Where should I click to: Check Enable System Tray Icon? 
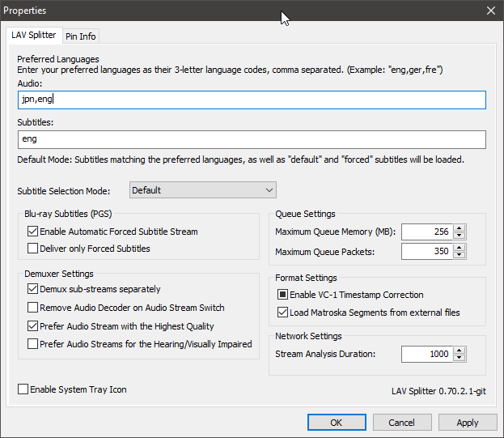(x=23, y=390)
